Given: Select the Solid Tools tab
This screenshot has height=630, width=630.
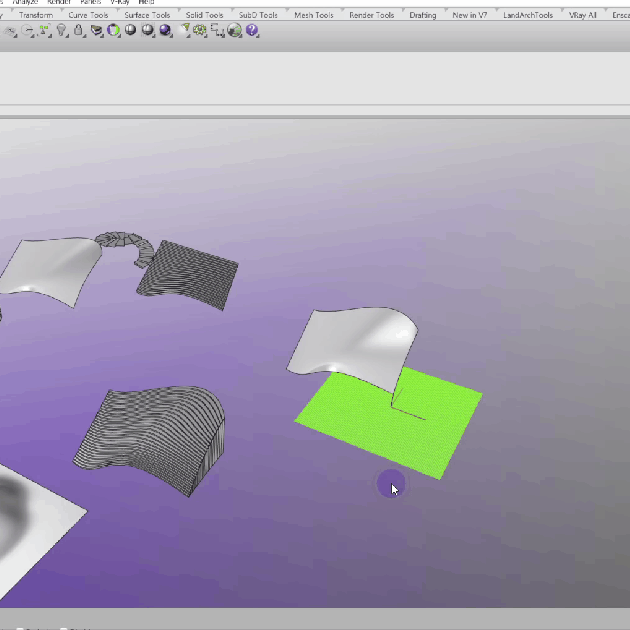Looking at the screenshot, I should tap(204, 15).
